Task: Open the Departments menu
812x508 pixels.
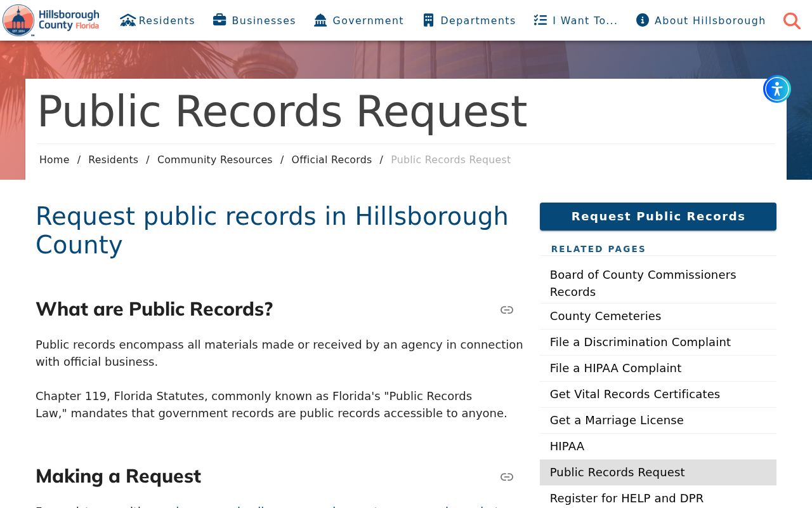Action: tap(469, 20)
